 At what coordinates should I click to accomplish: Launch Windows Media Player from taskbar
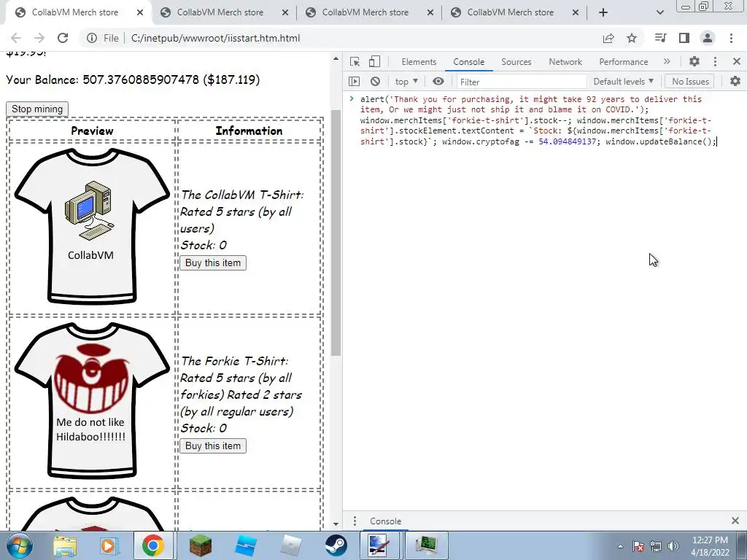[x=108, y=545]
